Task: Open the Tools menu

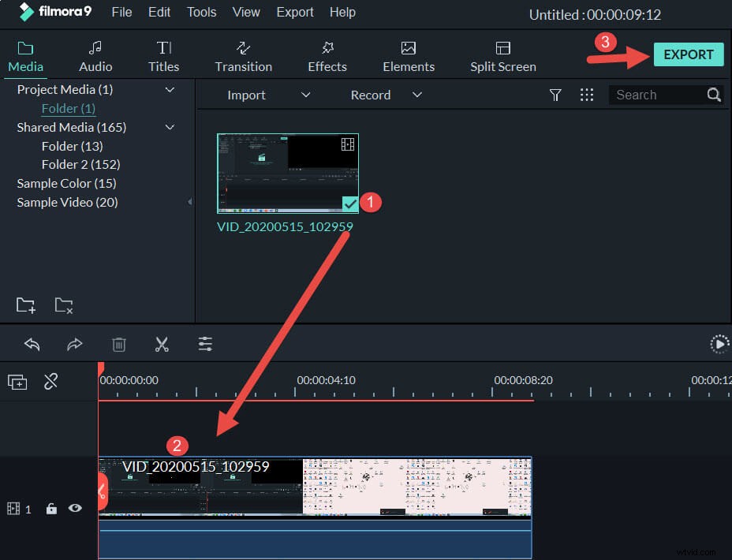Action: tap(201, 12)
